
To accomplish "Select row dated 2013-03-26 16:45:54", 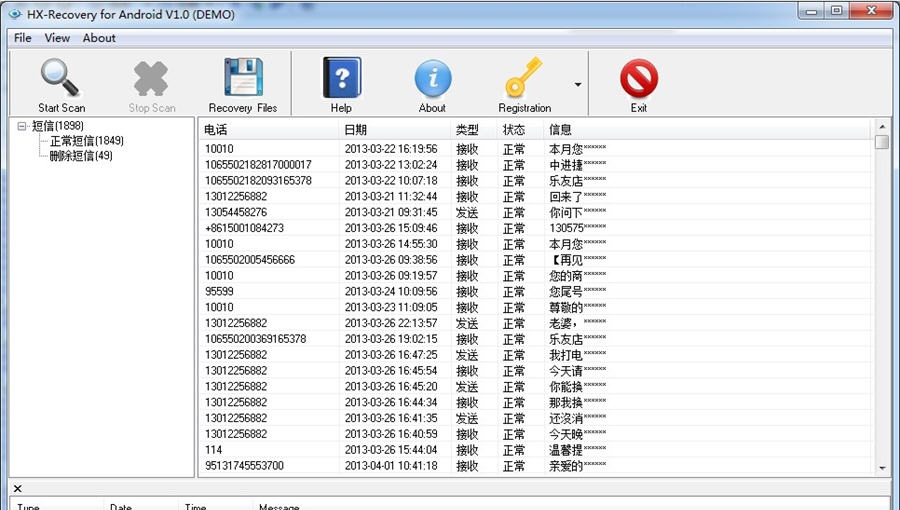I will pos(535,371).
